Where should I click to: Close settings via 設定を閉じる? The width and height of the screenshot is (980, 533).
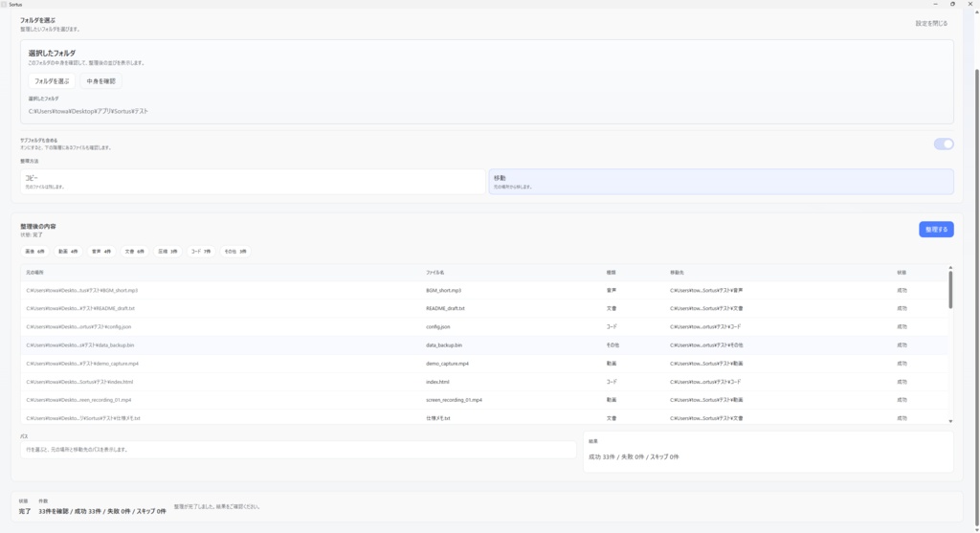coord(931,23)
